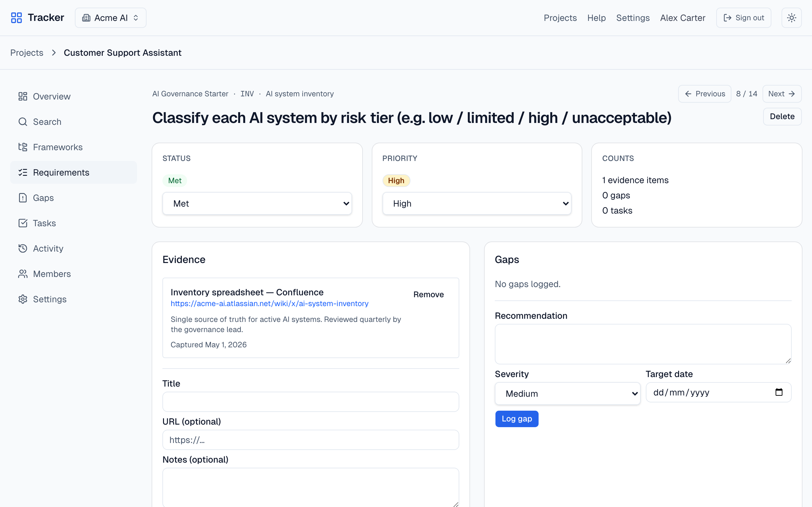Click the Search magnifier icon in sidebar
The height and width of the screenshot is (507, 812).
click(x=23, y=122)
